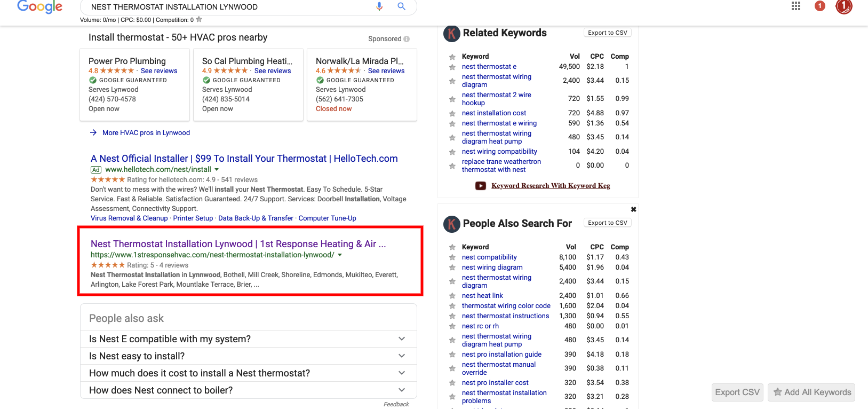Open Virus Removal & Cleanup sitelink

coord(129,218)
